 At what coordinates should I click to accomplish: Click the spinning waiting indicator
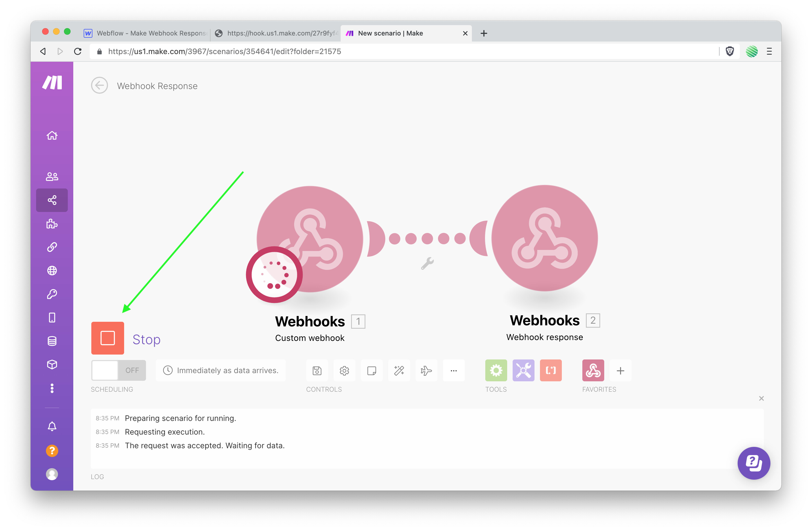pyautogui.click(x=274, y=274)
